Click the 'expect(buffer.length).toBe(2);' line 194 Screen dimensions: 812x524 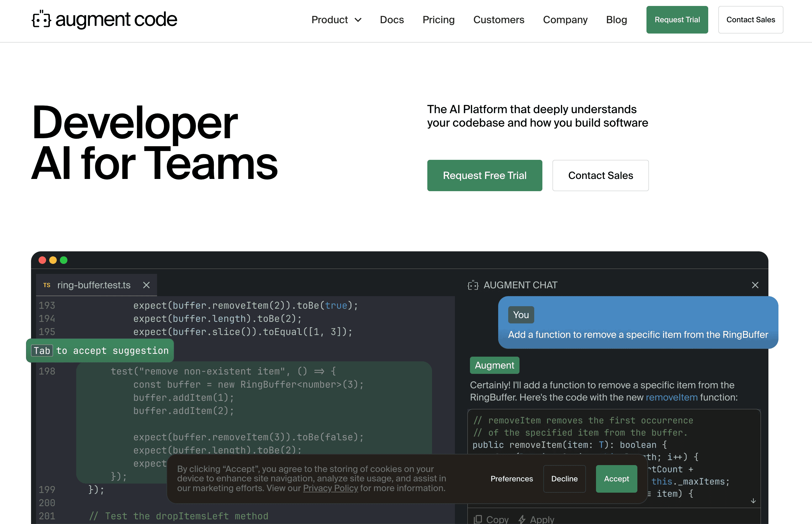tap(218, 318)
